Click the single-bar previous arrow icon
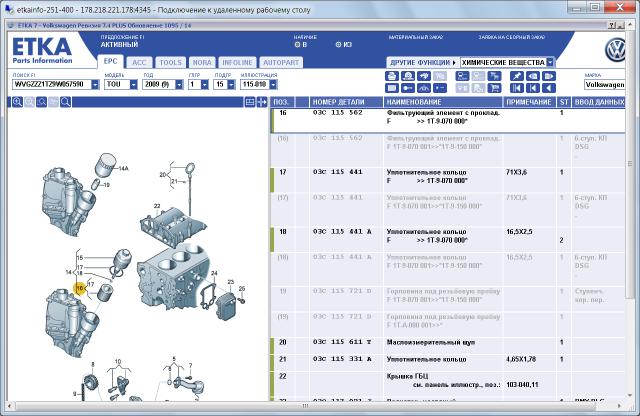Screen dimensions: 640x416 [x=533, y=88]
